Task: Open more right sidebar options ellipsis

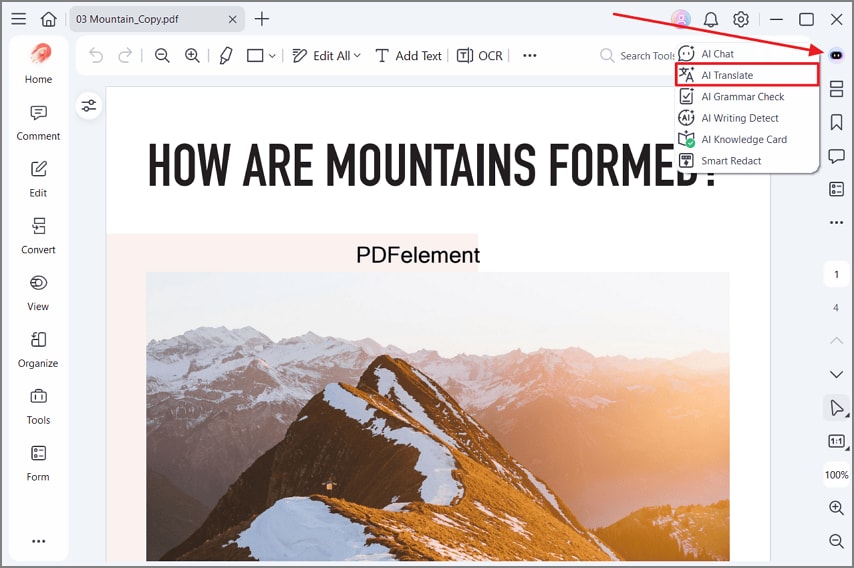Action: (837, 223)
